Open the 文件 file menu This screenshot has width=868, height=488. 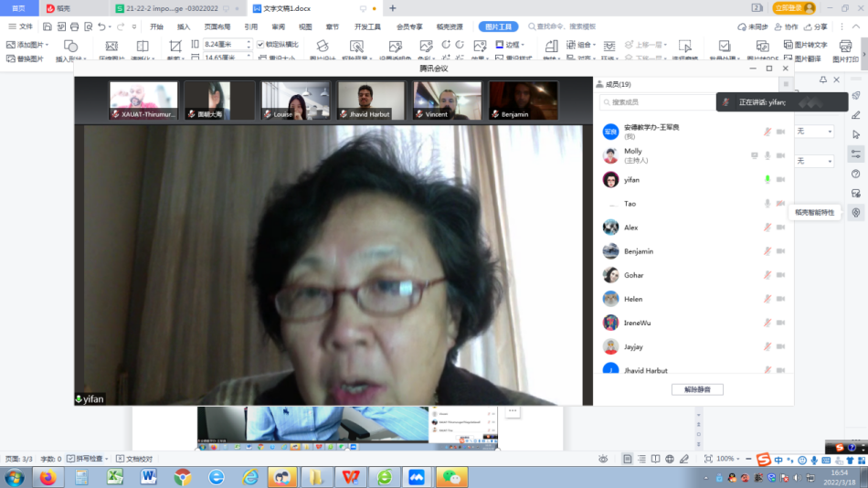[20, 27]
